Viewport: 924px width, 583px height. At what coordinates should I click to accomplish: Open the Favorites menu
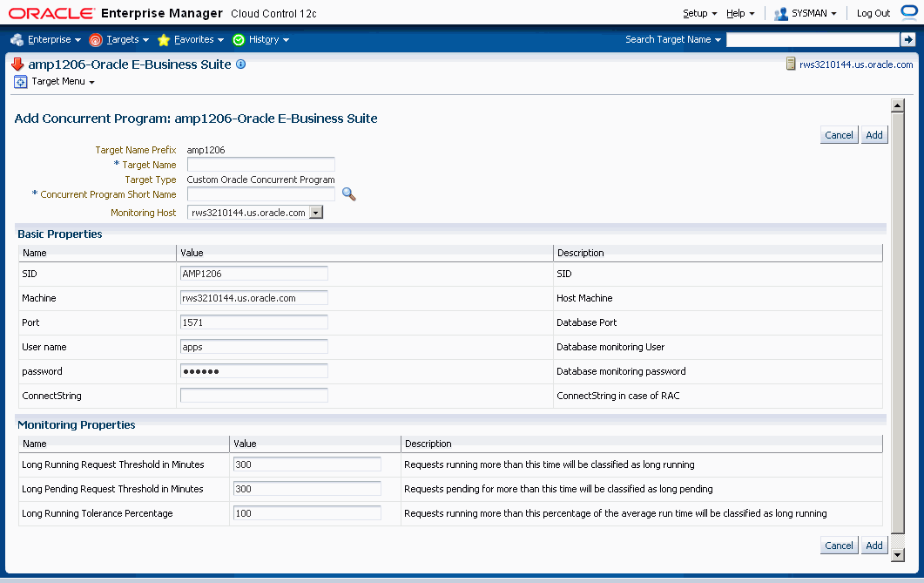point(199,39)
